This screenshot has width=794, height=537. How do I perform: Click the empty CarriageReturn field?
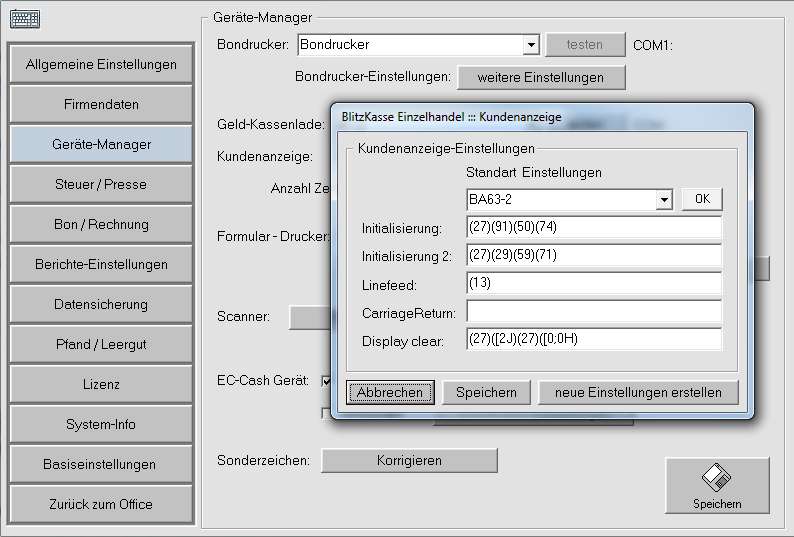(594, 311)
